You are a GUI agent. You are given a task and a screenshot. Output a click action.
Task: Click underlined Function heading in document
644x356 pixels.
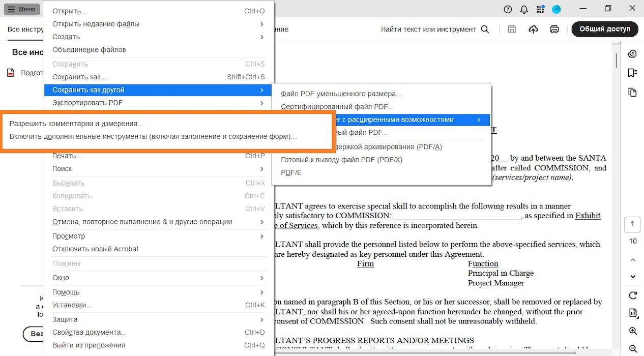(x=483, y=264)
